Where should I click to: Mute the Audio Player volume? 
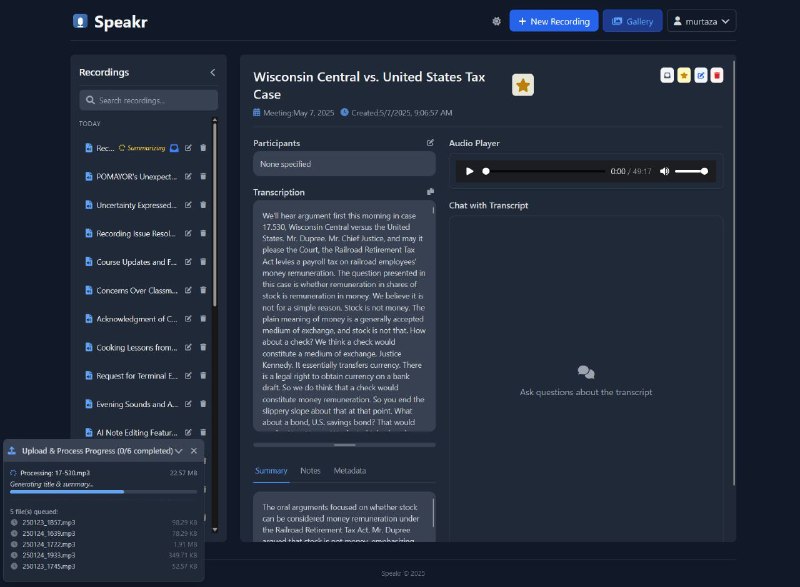pyautogui.click(x=664, y=170)
